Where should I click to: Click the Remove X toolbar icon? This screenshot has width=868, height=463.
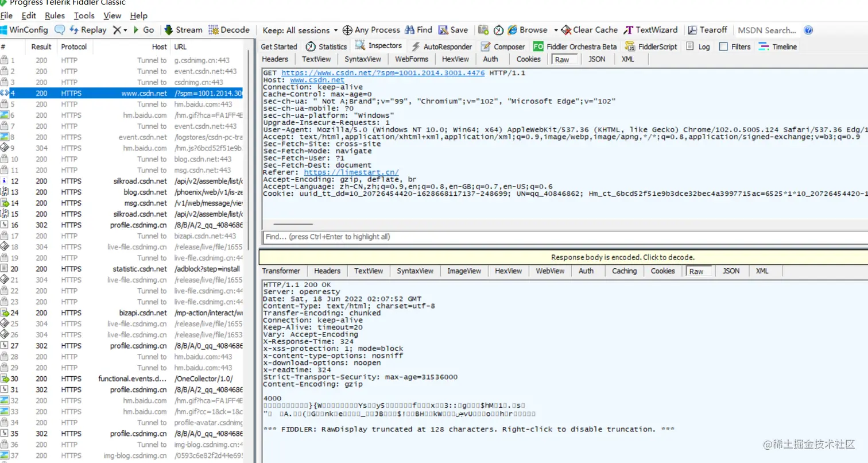click(117, 30)
